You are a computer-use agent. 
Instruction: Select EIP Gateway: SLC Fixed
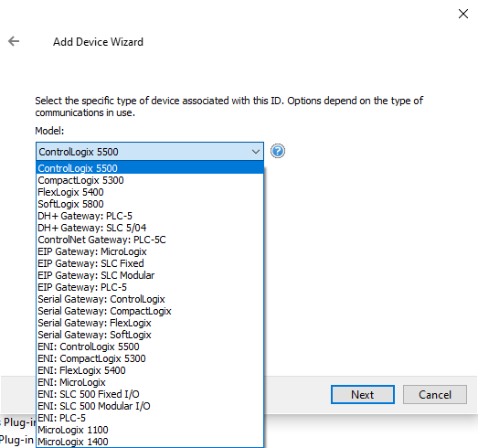(150, 263)
